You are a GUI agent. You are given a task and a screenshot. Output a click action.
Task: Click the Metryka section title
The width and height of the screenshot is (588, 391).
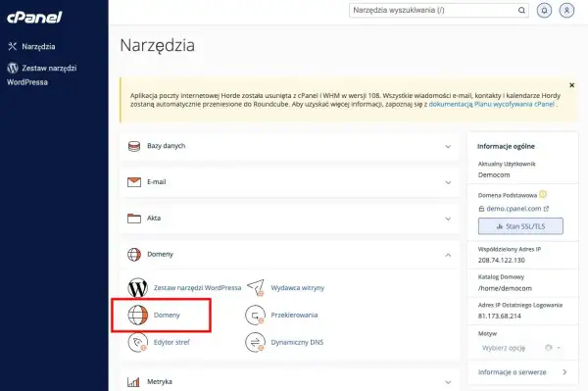(x=160, y=381)
